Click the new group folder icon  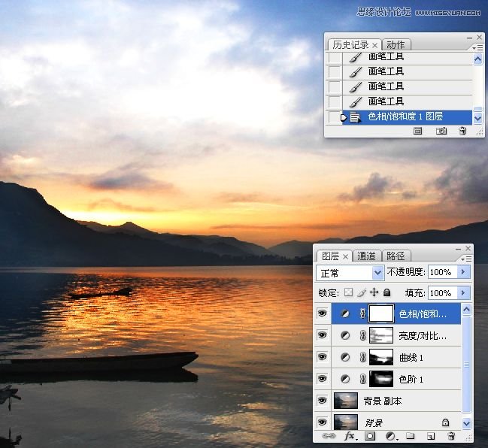pyautogui.click(x=411, y=436)
